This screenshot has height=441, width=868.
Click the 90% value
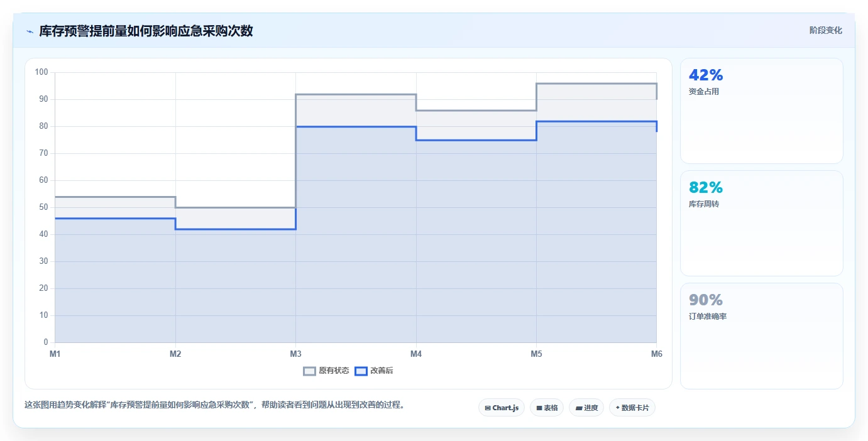(x=706, y=300)
